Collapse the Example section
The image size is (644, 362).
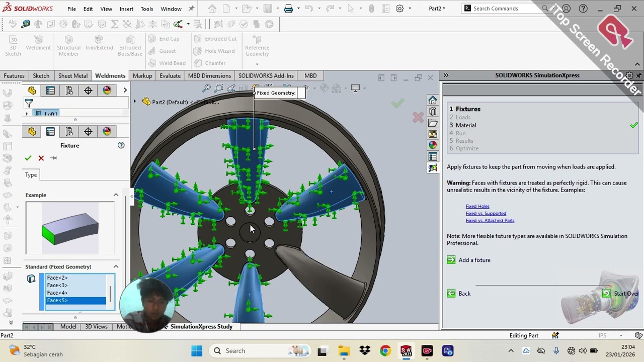116,195
